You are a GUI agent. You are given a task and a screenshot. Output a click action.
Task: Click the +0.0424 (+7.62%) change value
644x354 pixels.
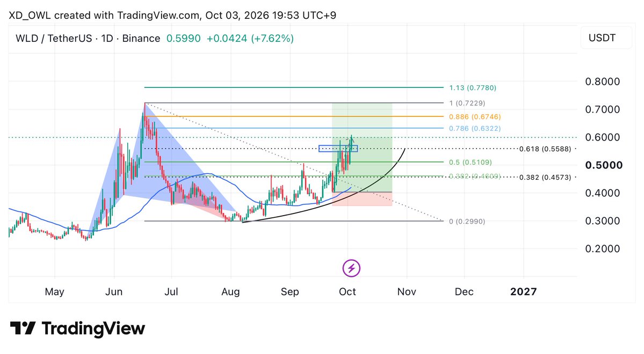pos(250,39)
